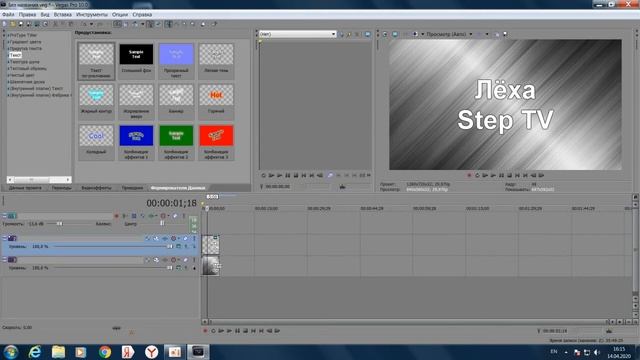The width and height of the screenshot is (640, 360).
Task: Collapse the bottom video track header
Action: (x=4, y=260)
